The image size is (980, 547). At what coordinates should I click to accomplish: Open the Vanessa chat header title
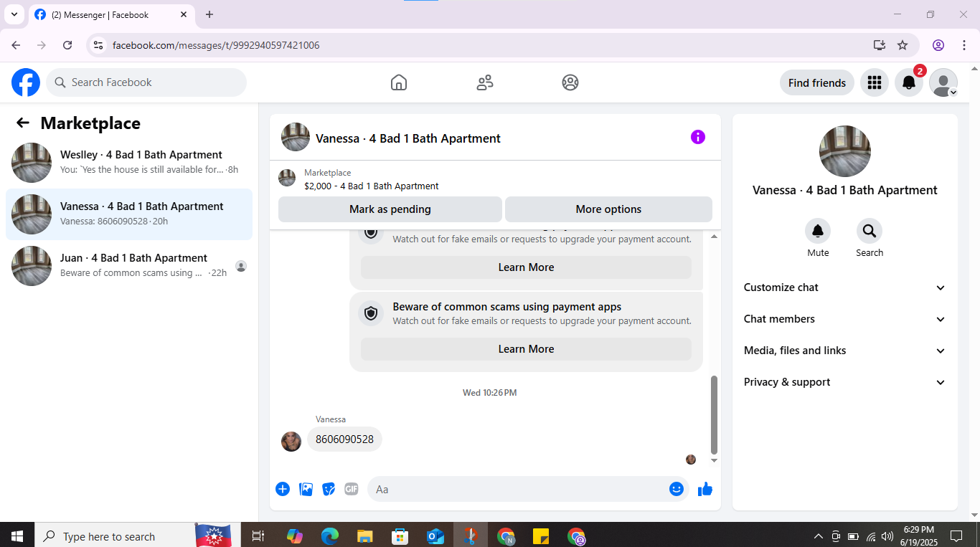[408, 138]
